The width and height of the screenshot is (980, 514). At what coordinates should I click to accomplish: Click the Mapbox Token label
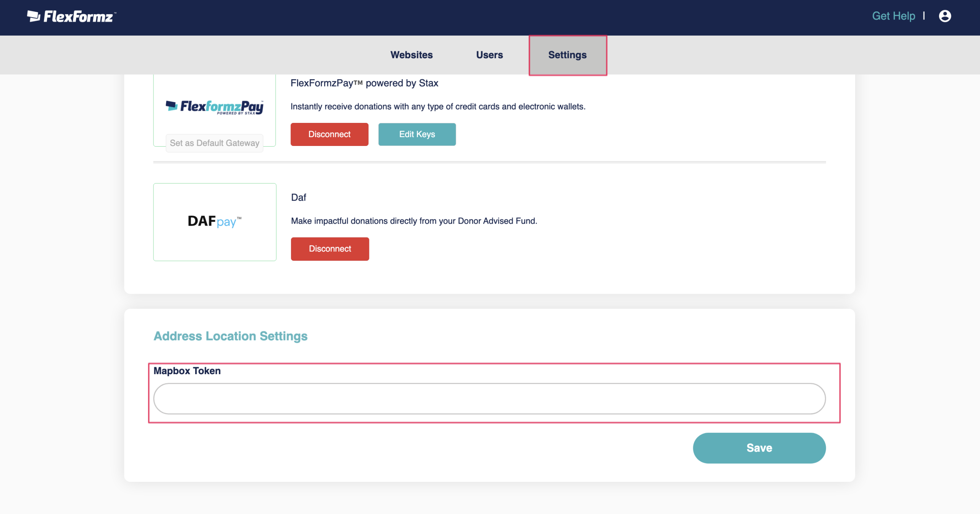pos(187,371)
